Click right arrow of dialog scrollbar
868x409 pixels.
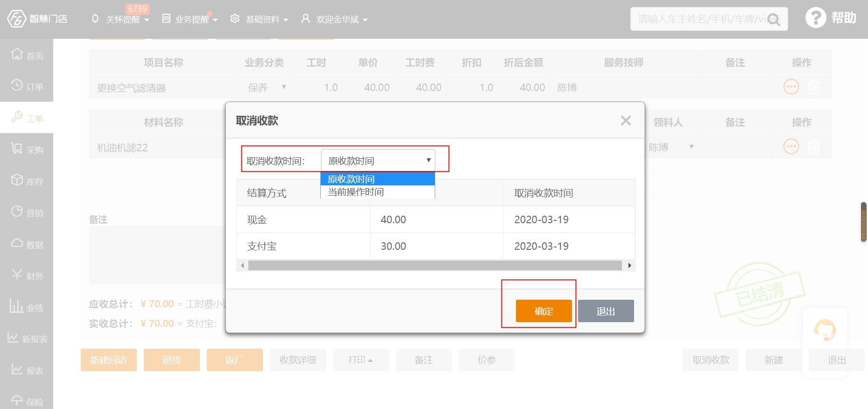pos(629,266)
